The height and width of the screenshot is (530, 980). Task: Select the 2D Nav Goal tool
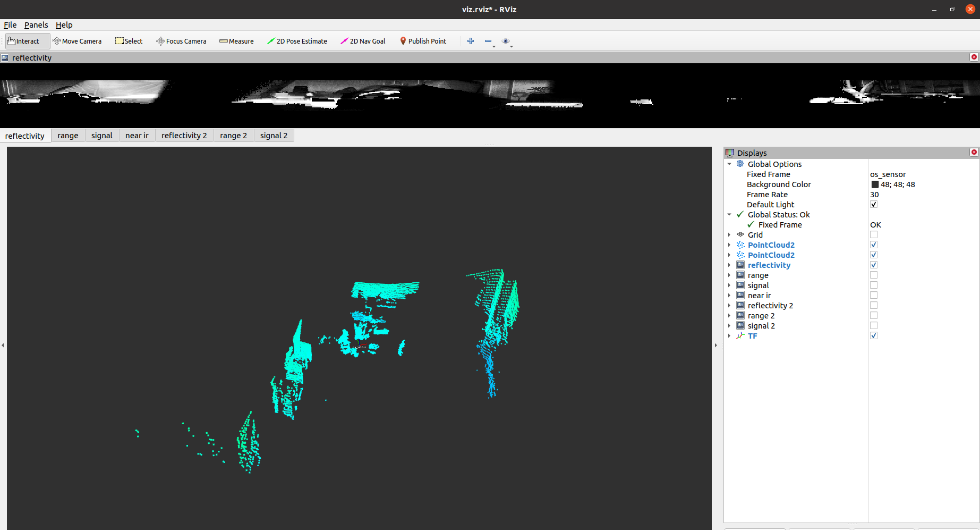point(363,41)
